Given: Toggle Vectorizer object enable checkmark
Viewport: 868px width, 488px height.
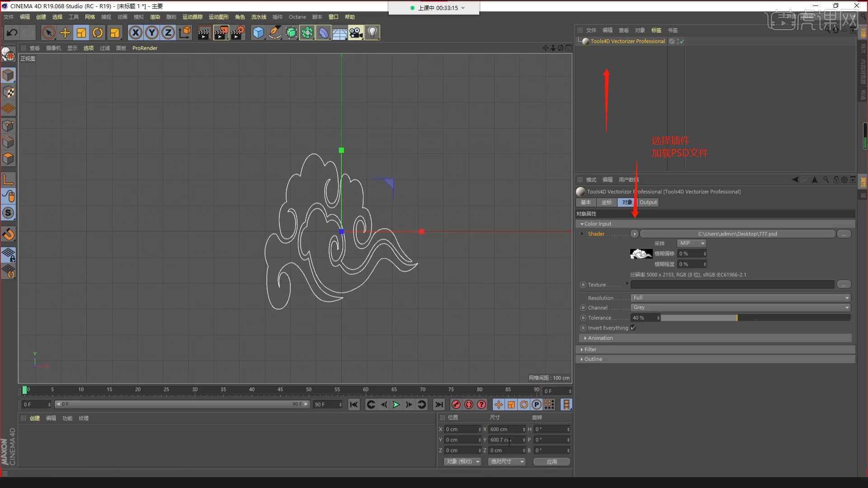Looking at the screenshot, I should click(682, 41).
